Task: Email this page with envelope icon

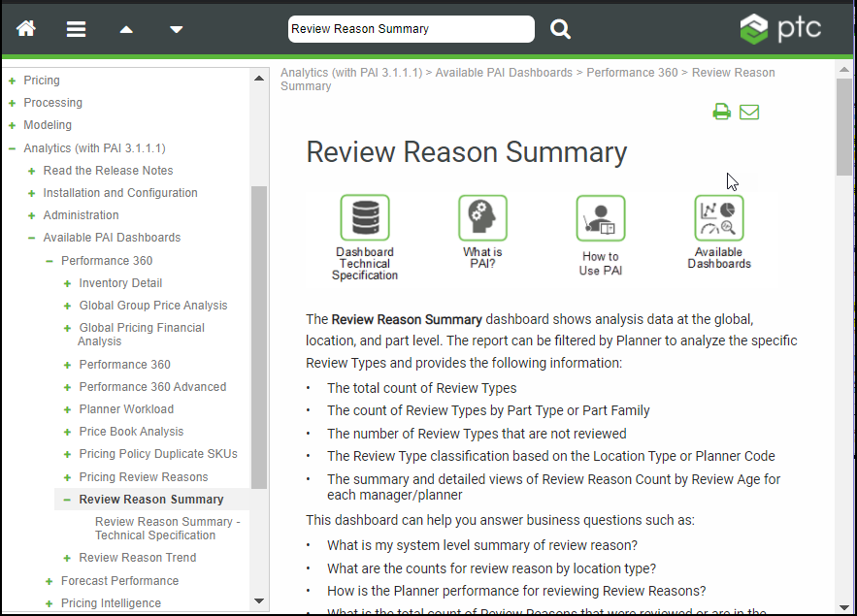Action: pyautogui.click(x=748, y=112)
